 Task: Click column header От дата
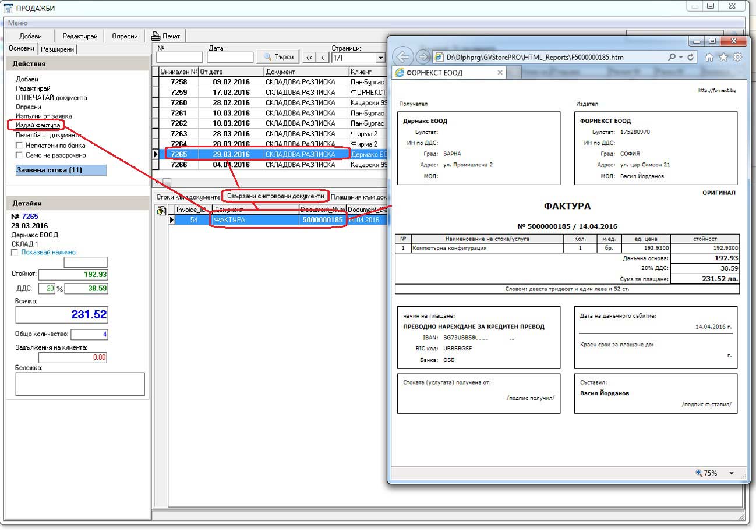[x=231, y=72]
